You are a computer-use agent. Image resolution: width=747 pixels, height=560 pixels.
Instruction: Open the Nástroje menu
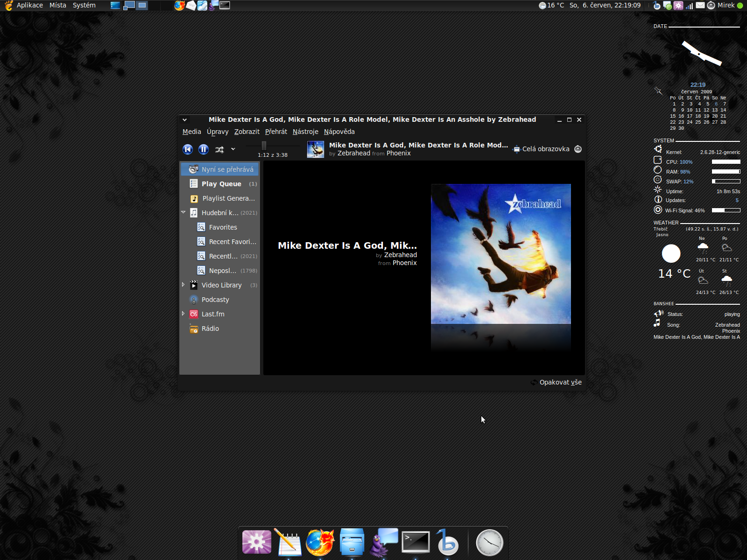[x=305, y=132]
